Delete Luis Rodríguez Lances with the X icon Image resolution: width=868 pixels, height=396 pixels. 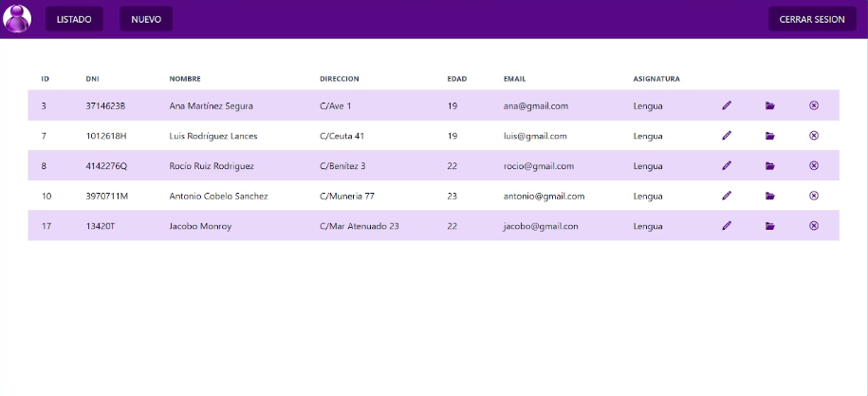814,135
